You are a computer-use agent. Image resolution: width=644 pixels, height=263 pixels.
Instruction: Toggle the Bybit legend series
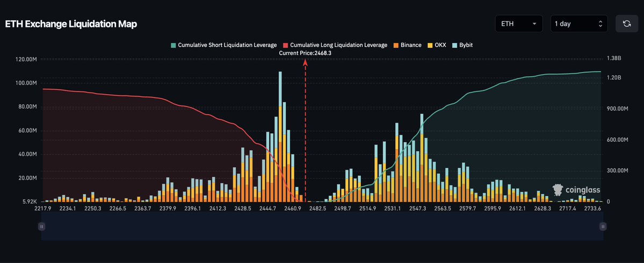click(x=462, y=45)
